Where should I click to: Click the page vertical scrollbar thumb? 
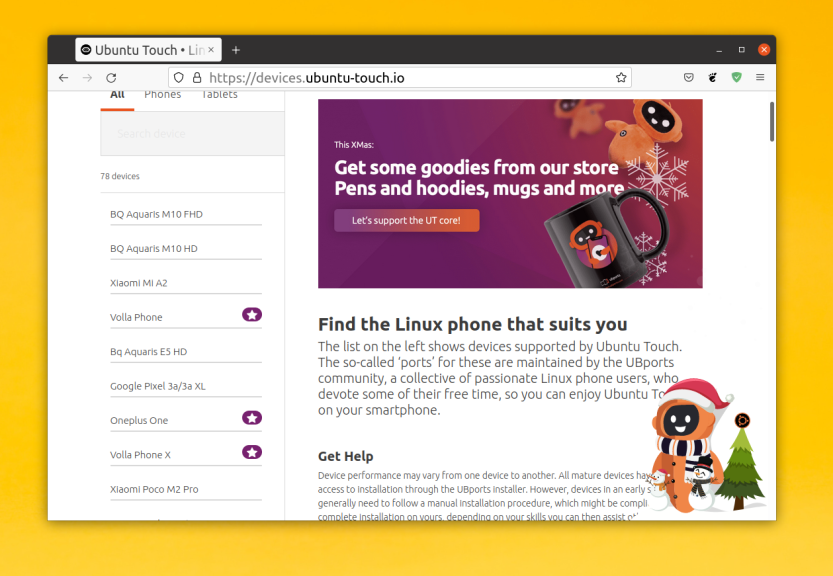tap(770, 121)
